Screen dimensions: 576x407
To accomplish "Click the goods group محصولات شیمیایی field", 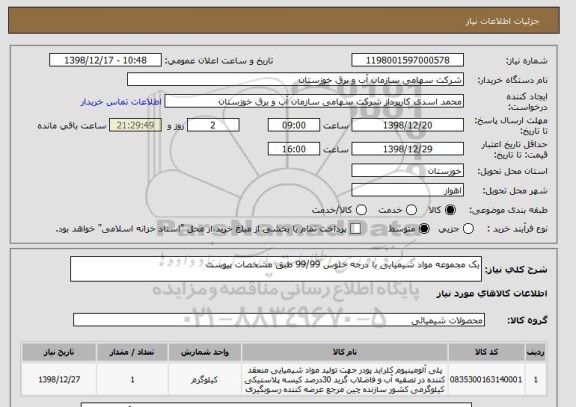I will pyautogui.click(x=279, y=320).
